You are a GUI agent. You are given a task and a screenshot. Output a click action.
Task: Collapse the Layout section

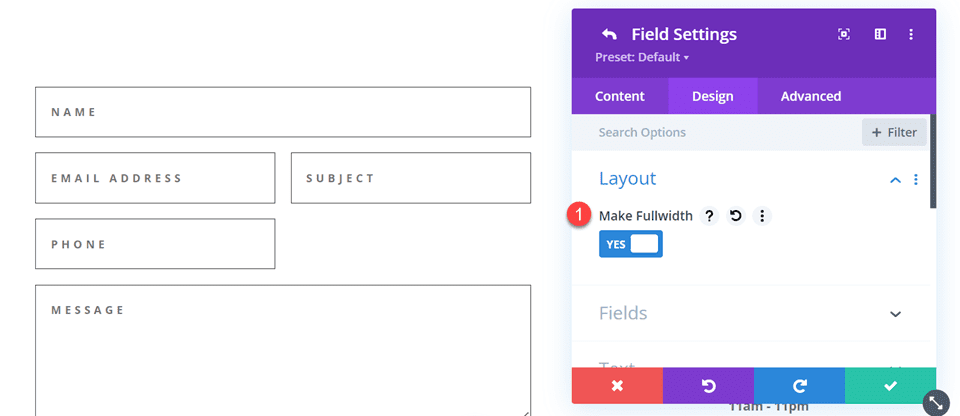click(895, 180)
